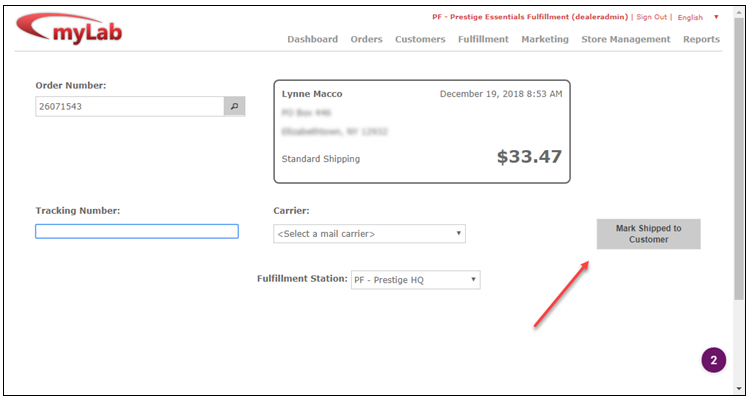751x399 pixels.
Task: Select the Fulfillment menu item
Action: click(x=483, y=39)
